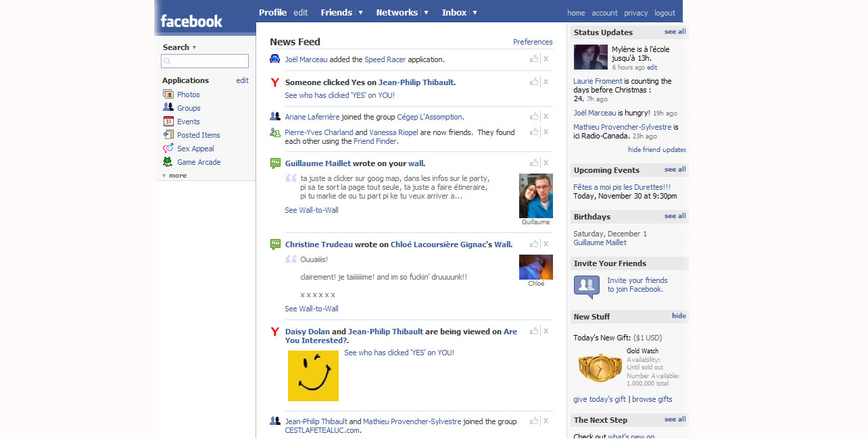Expand Networks dropdown arrow in top bar
The width and height of the screenshot is (868, 439).
point(426,12)
